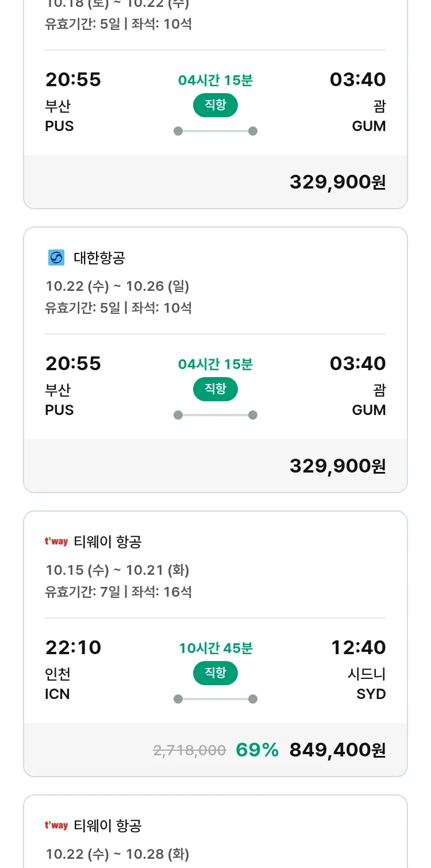
Task: Open 티웨이 항공 name on the Sydney flight
Action: 107,541
